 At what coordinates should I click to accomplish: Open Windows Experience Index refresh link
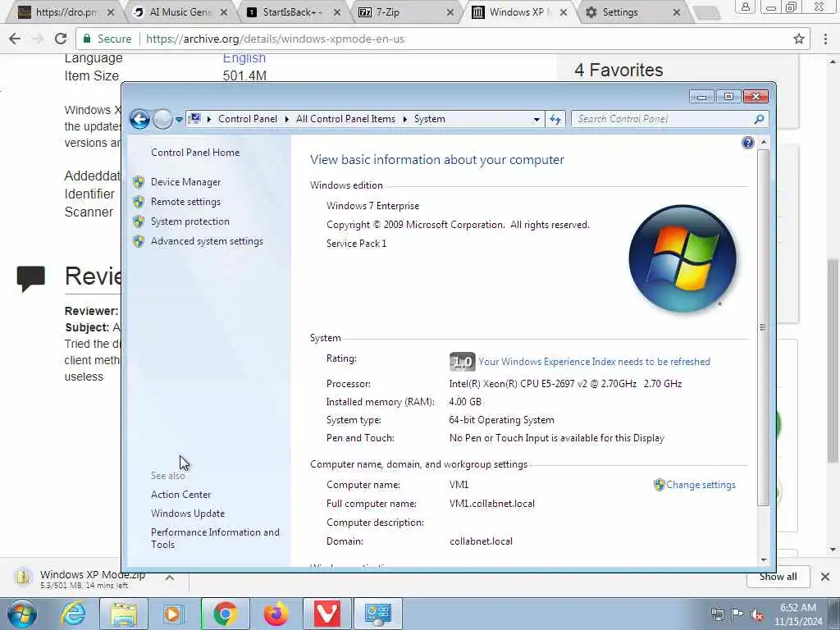[x=594, y=362]
